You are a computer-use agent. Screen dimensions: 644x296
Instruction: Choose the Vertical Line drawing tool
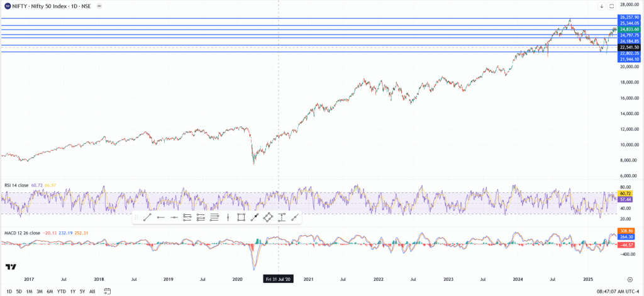[227, 217]
